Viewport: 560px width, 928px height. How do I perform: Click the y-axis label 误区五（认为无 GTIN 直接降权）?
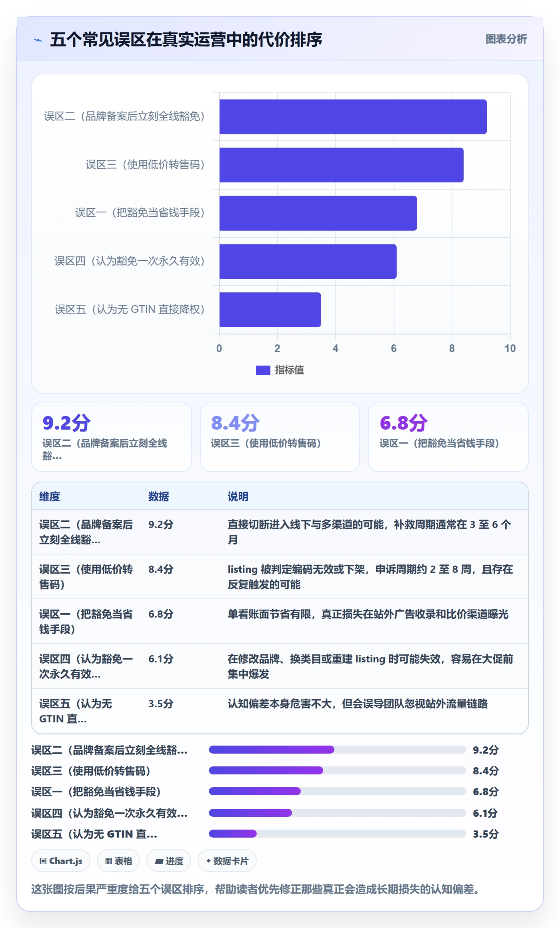click(130, 309)
